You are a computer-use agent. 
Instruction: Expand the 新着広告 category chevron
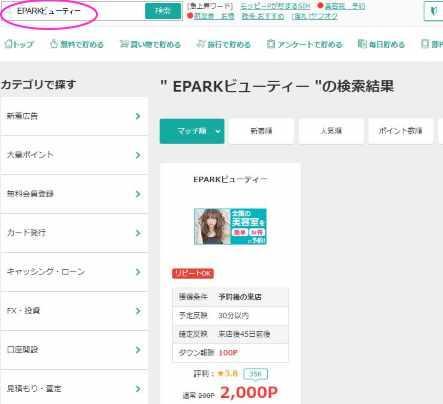tap(138, 116)
